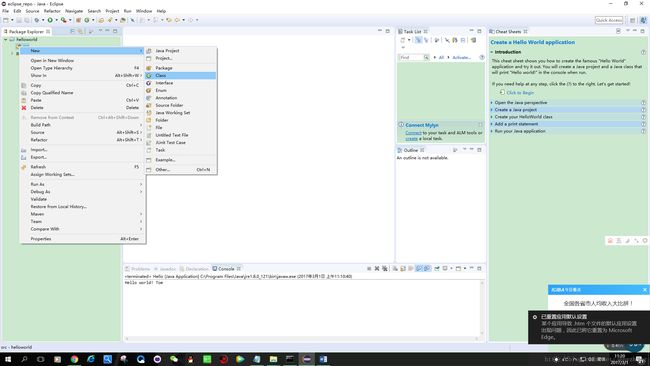Click help icon for Run your Java application step
The height and width of the screenshot is (366, 650).
643,131
